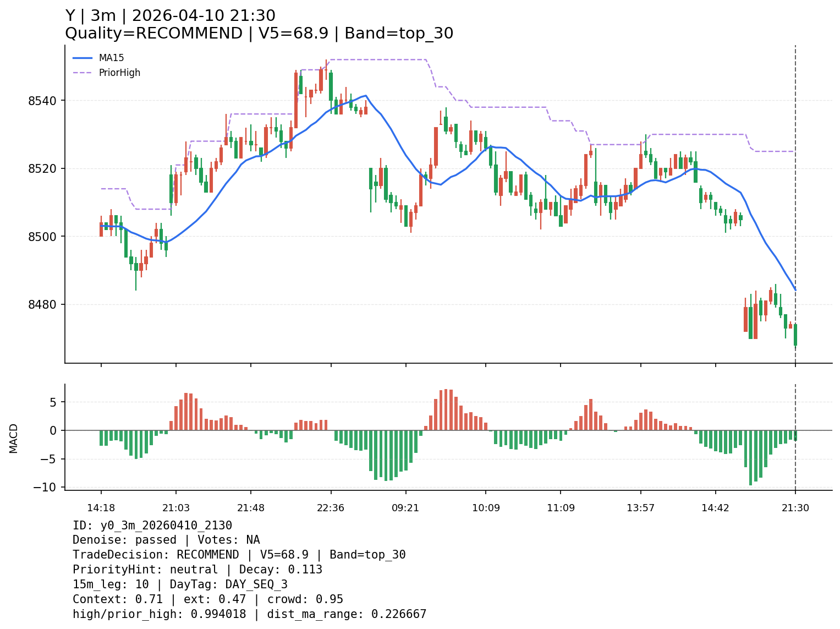Click the ID y0_3m_20260410_2130 text line
Screen dimensions: 840x629
tap(152, 526)
